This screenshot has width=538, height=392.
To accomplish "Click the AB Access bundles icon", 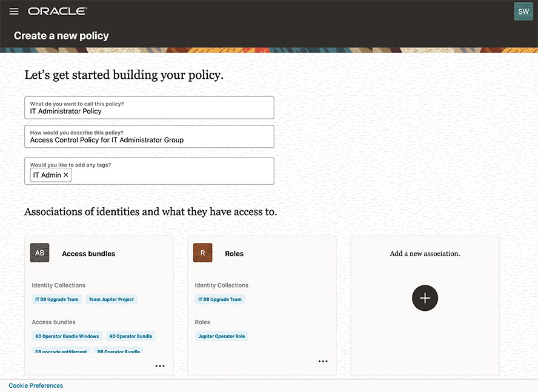I will [x=39, y=253].
